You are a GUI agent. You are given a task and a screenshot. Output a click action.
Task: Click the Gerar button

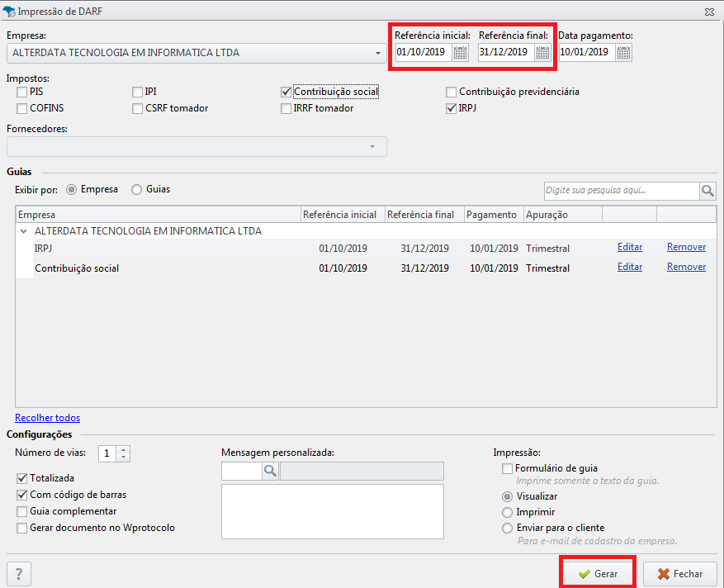(598, 574)
